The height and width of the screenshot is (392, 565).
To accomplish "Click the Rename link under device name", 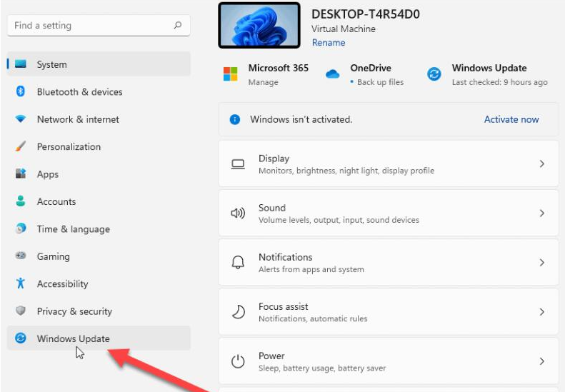I will point(328,43).
